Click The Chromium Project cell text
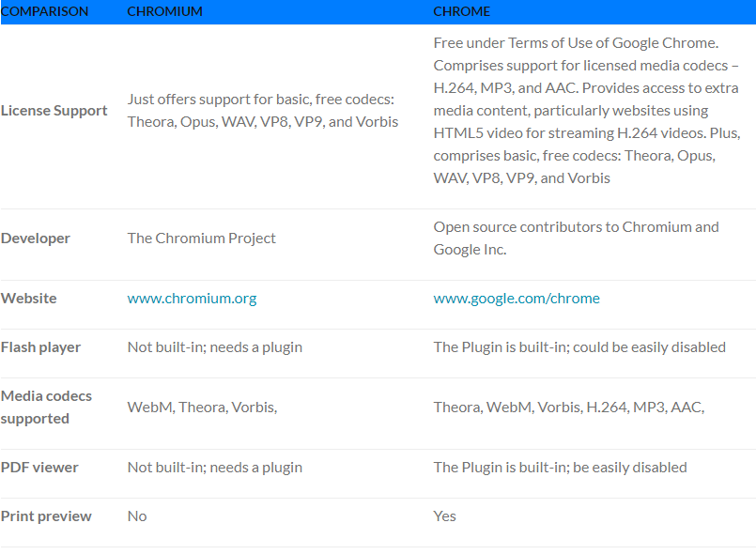The width and height of the screenshot is (756, 554). (202, 239)
